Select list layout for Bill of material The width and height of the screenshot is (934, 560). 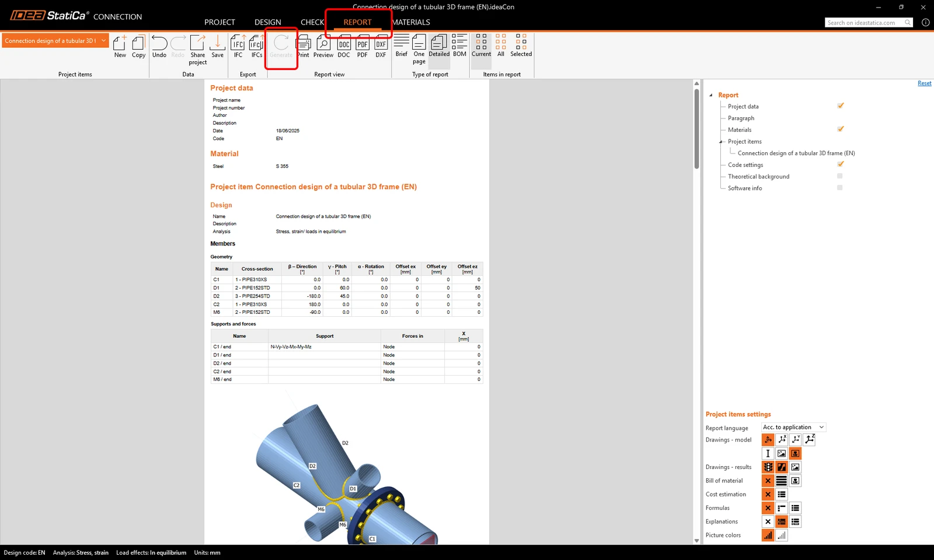[782, 481]
